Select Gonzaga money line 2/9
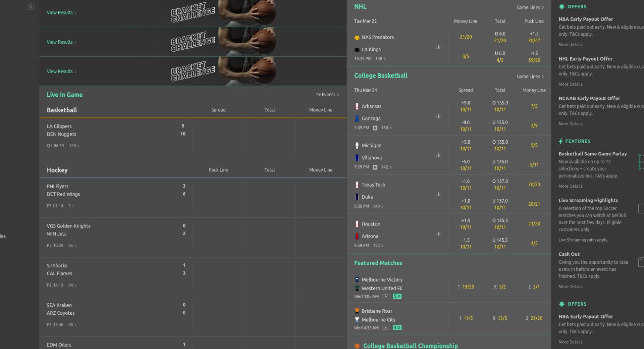Image resolution: width=644 pixels, height=349 pixels. tap(534, 126)
